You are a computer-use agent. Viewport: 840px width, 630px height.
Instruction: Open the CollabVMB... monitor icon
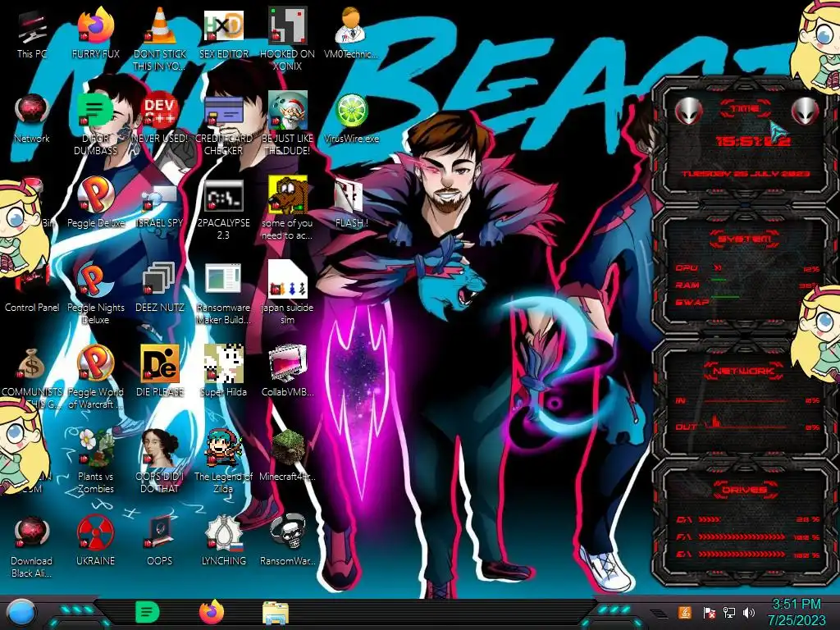287,372
